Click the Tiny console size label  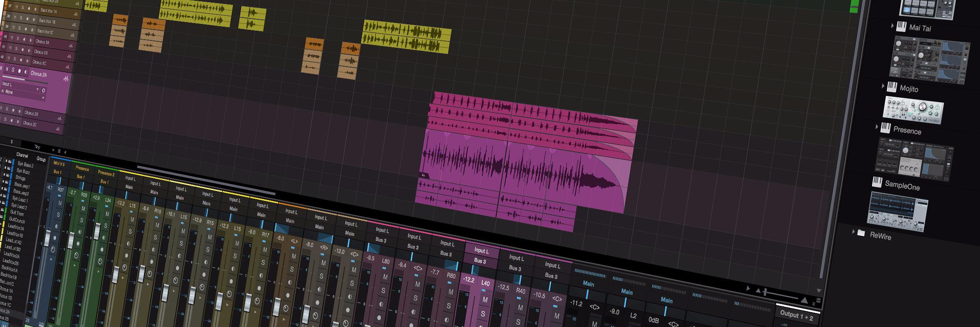click(x=37, y=147)
